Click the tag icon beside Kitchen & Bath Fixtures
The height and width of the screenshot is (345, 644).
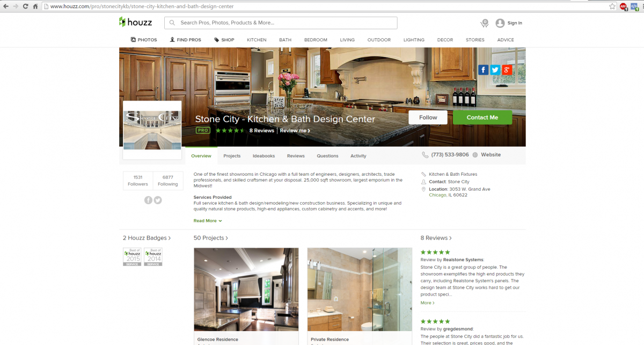pyautogui.click(x=424, y=174)
